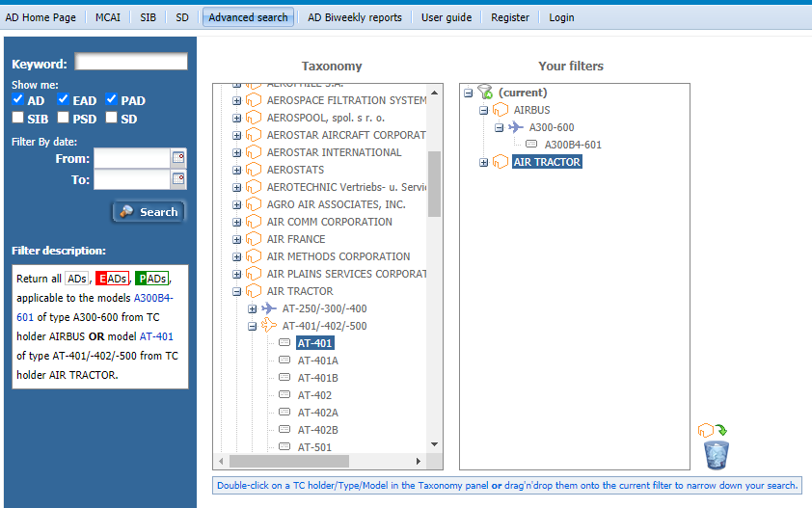Viewport: 812px width, 508px height.
Task: Open the SD tab in navigation bar
Action: pos(182,17)
